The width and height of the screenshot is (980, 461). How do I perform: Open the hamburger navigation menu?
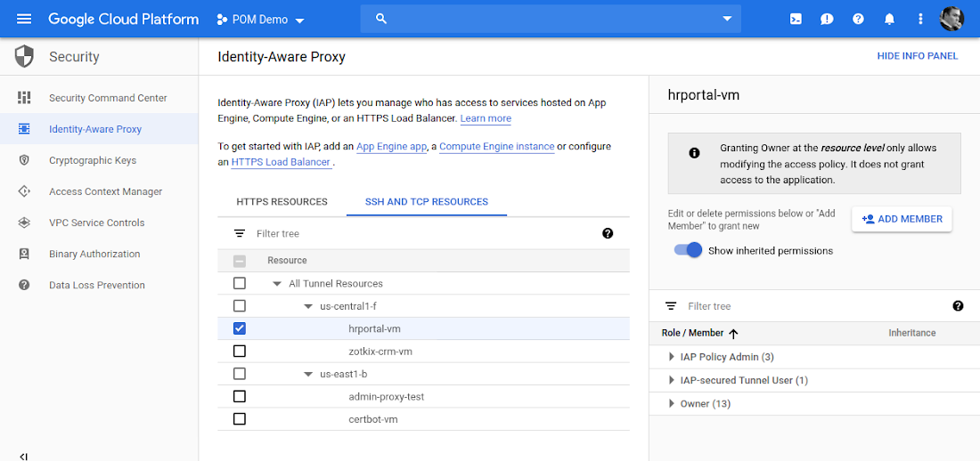[24, 19]
